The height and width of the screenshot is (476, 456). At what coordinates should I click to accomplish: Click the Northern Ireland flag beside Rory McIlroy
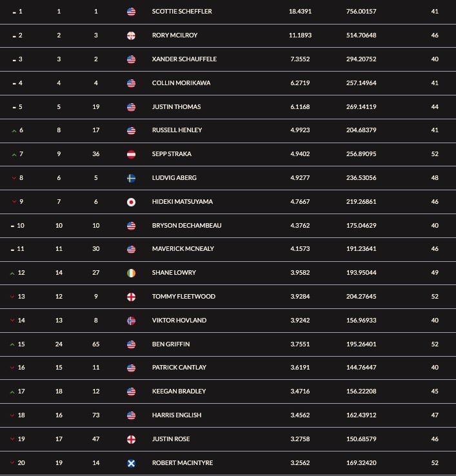pyautogui.click(x=131, y=35)
